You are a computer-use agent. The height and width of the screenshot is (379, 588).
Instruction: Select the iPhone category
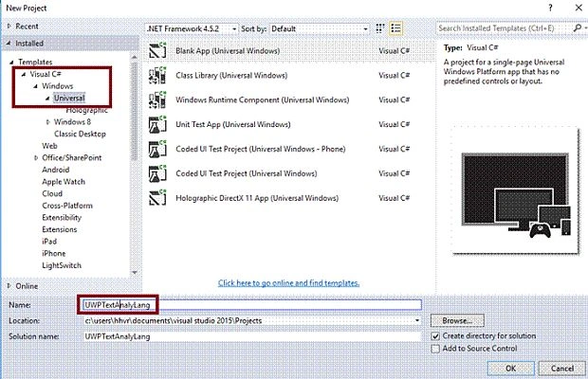pos(54,254)
